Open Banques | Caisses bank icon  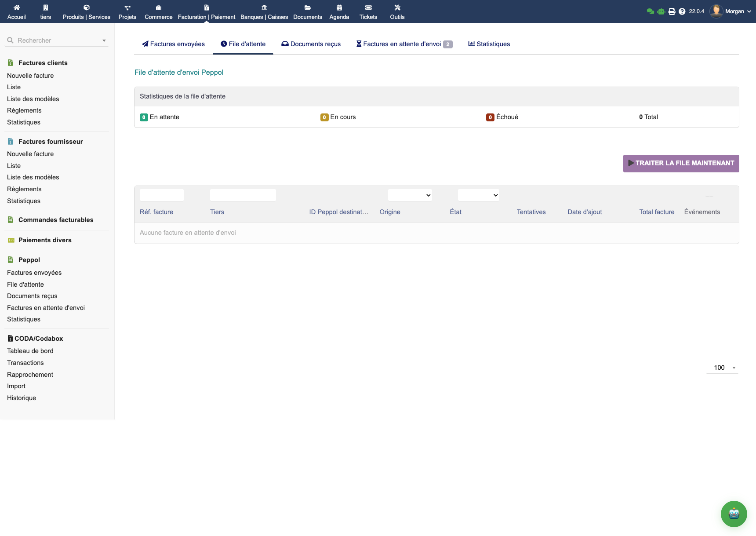[264, 7]
